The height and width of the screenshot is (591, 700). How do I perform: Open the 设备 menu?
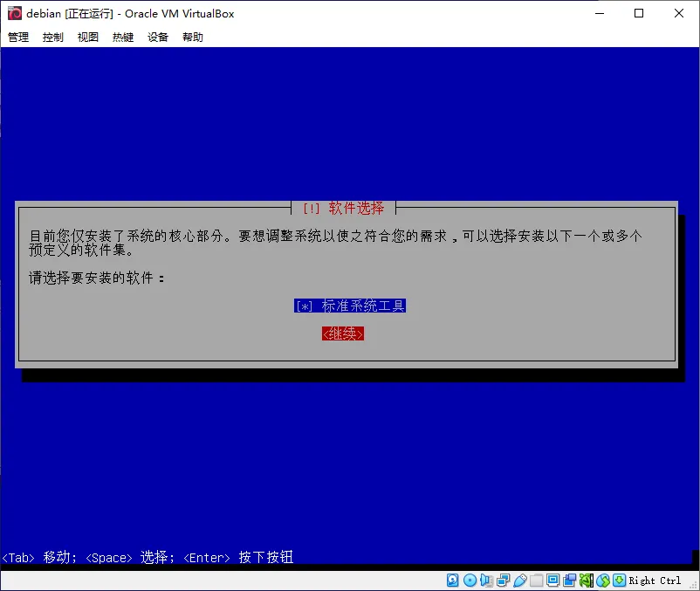pos(158,37)
